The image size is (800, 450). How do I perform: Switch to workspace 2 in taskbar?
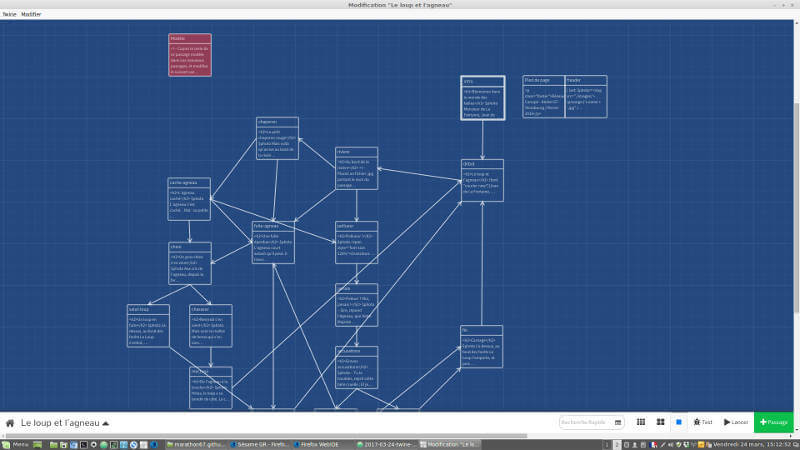[x=617, y=445]
